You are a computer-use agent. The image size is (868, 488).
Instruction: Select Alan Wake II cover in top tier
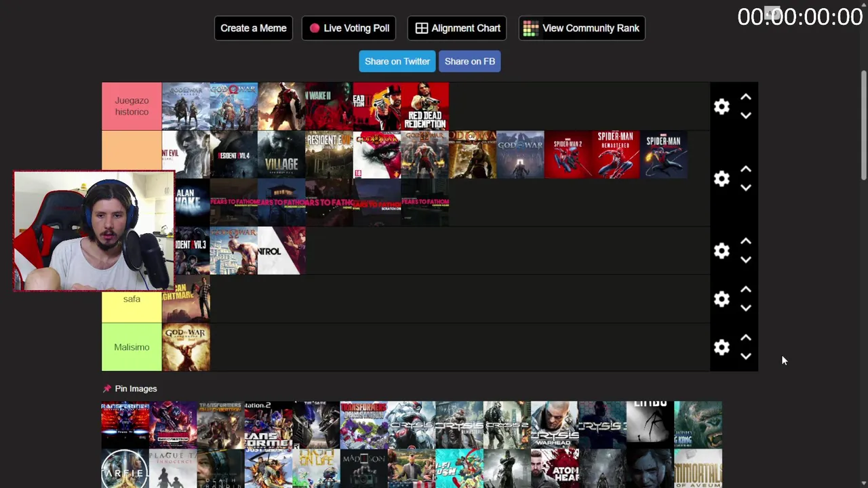tap(329, 106)
